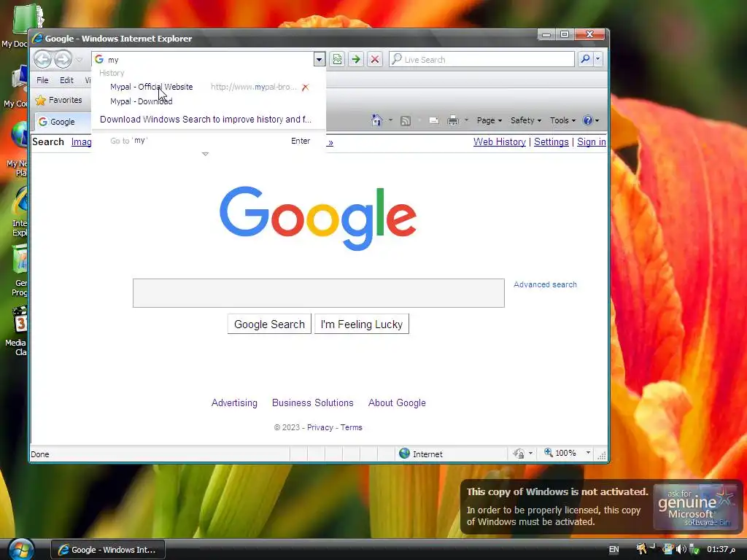Click the Back navigation arrow button
Viewport: 747px width, 560px height.
pos(43,60)
